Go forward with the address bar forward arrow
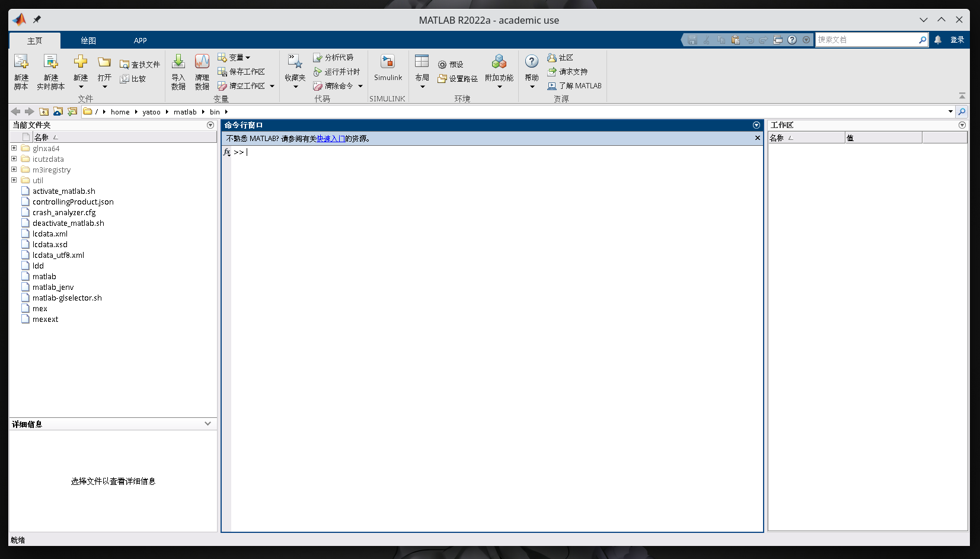Screen dimensions: 980x559 point(29,111)
